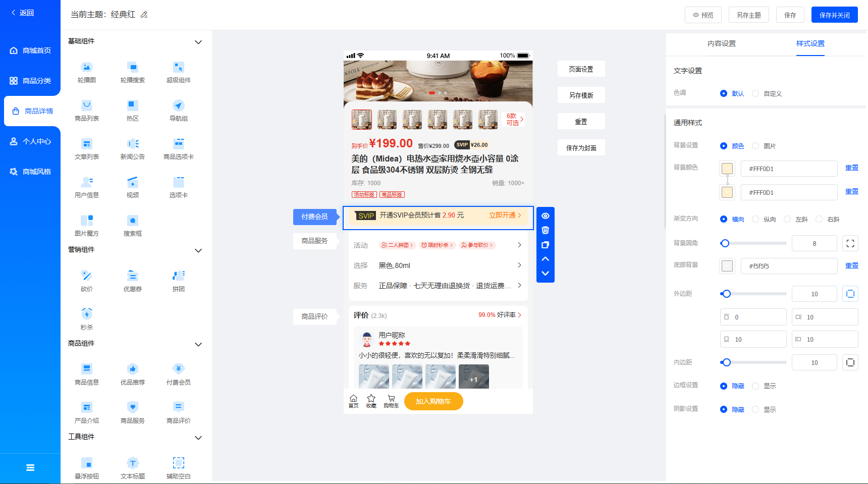
Task: Toggle visibility of selected module with eye icon
Action: (545, 216)
